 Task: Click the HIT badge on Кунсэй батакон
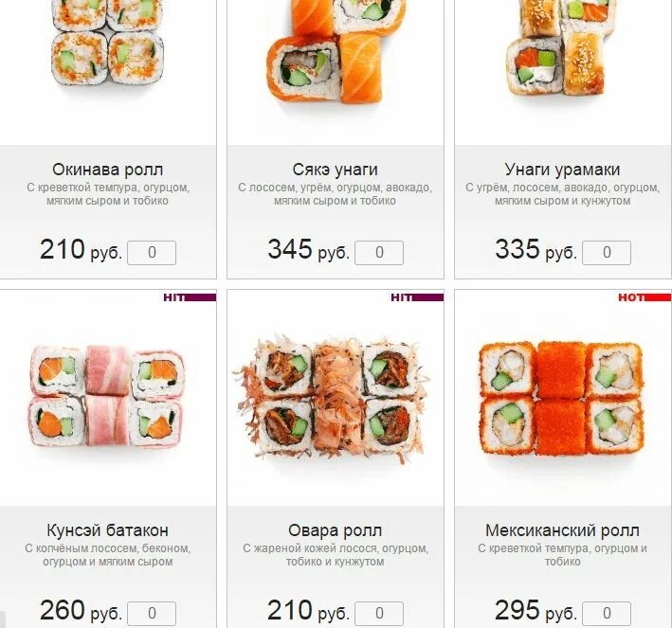click(190, 297)
